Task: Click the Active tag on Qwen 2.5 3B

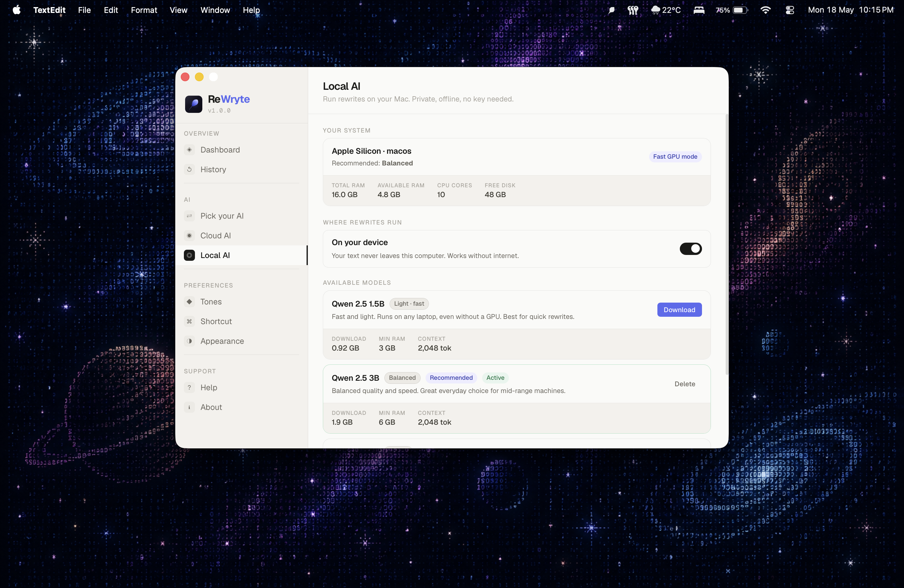Action: [495, 378]
